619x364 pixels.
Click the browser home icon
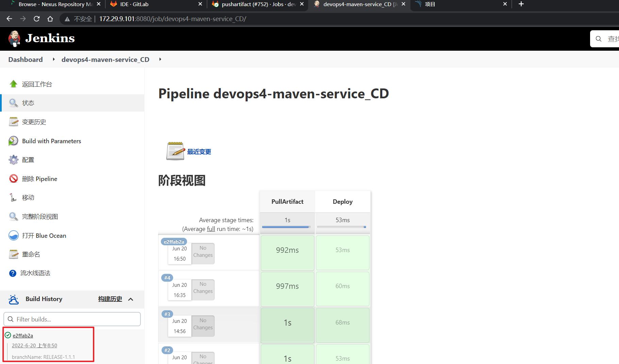click(x=50, y=19)
